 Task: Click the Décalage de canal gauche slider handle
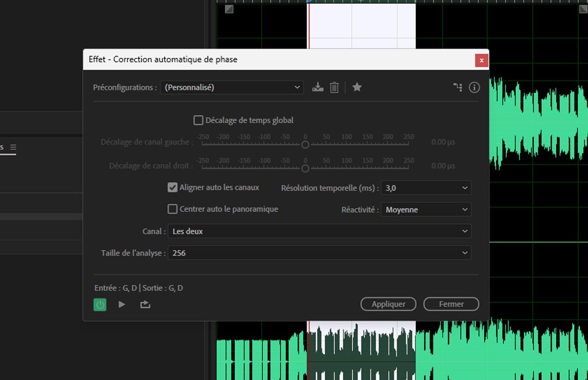(x=305, y=144)
